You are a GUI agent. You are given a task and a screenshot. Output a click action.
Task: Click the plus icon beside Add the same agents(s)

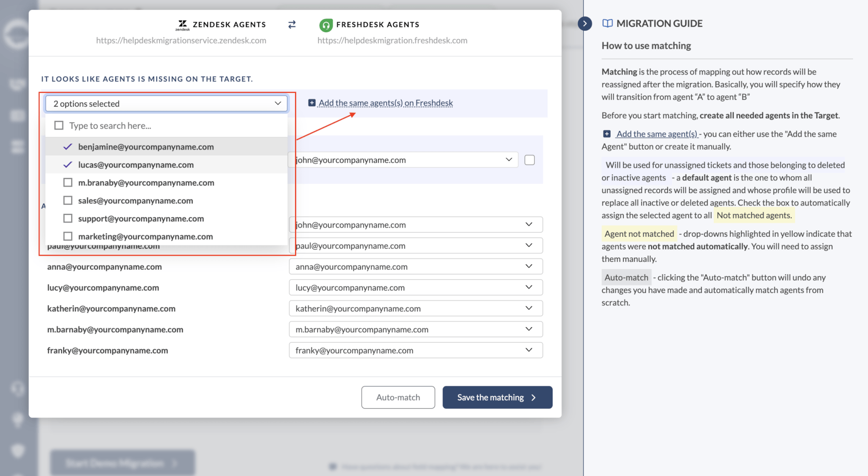pos(312,103)
